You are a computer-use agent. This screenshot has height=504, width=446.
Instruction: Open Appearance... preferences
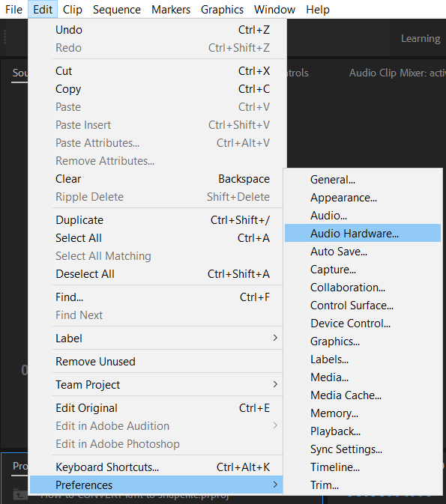363,198
